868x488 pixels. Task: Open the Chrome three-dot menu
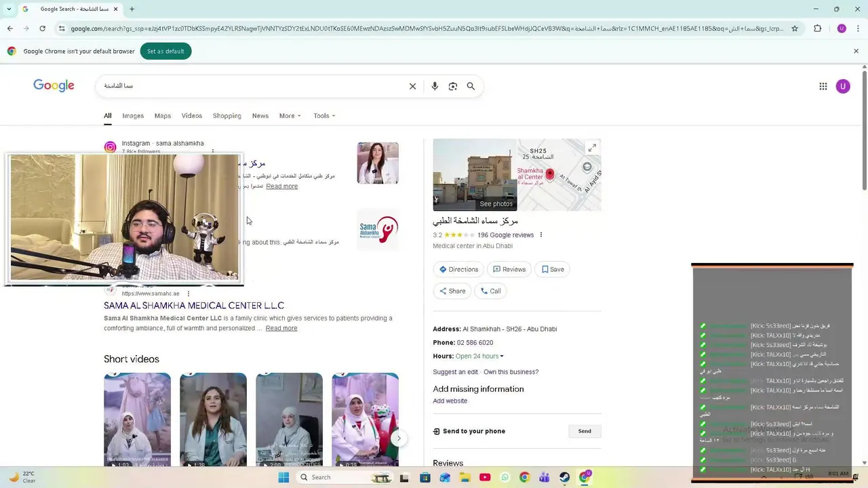pos(856,28)
